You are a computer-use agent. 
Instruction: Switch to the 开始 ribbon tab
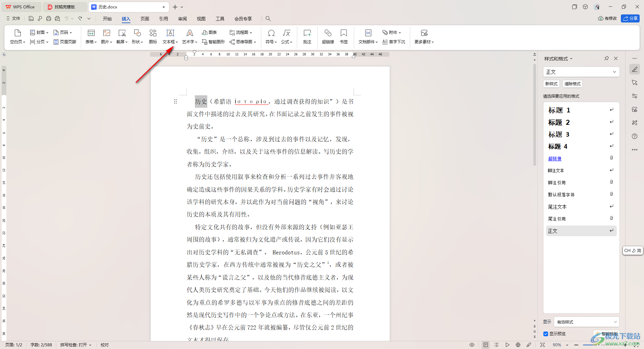pos(107,19)
